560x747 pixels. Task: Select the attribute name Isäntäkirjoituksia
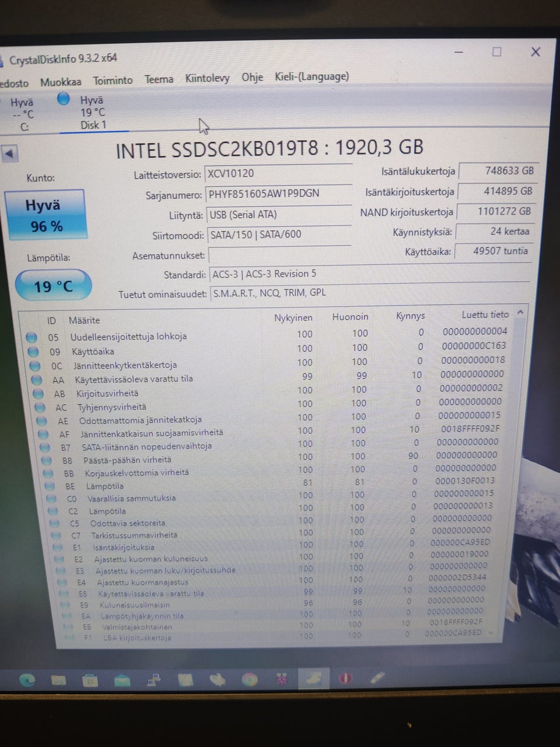pos(124,547)
